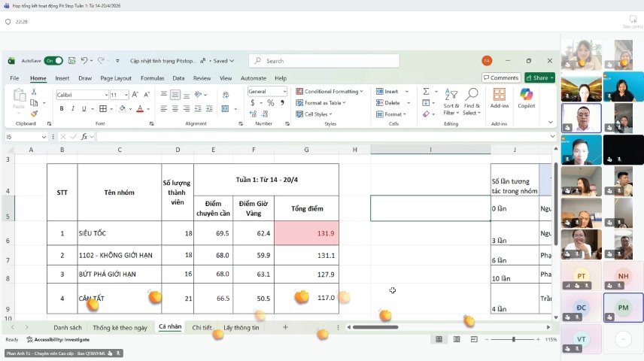Toggle Italic formatting
Viewport: 644px width, 361px height.
pyautogui.click(x=73, y=108)
